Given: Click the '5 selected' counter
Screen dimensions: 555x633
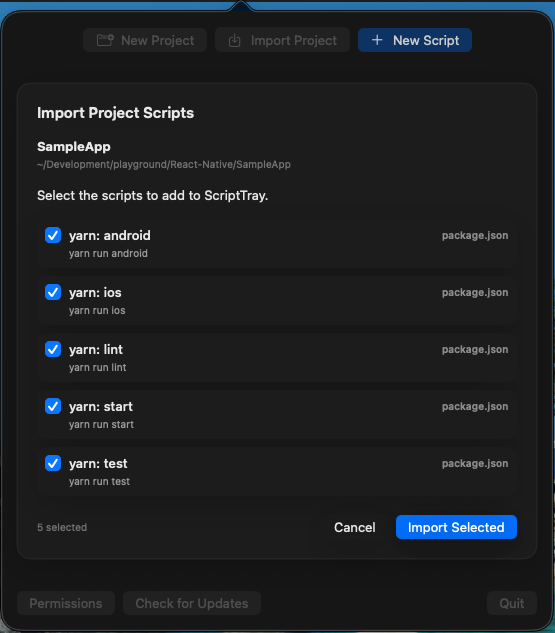Looking at the screenshot, I should (62, 527).
